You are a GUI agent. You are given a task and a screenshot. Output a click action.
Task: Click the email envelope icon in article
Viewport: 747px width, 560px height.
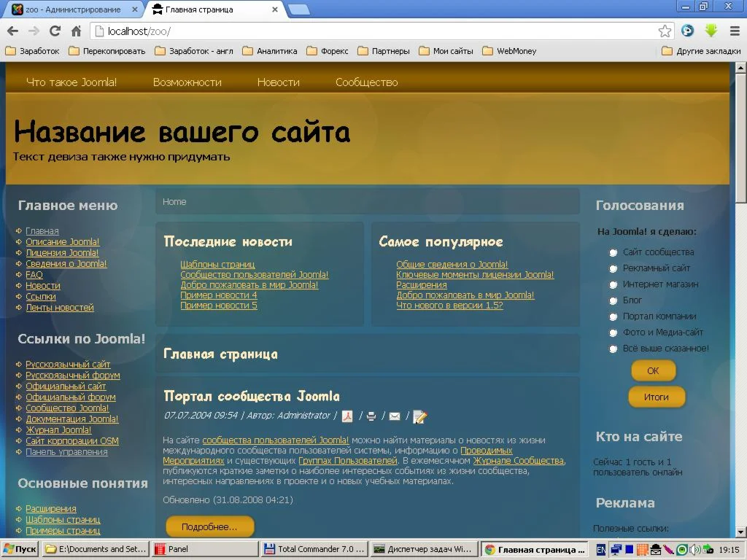click(x=395, y=416)
